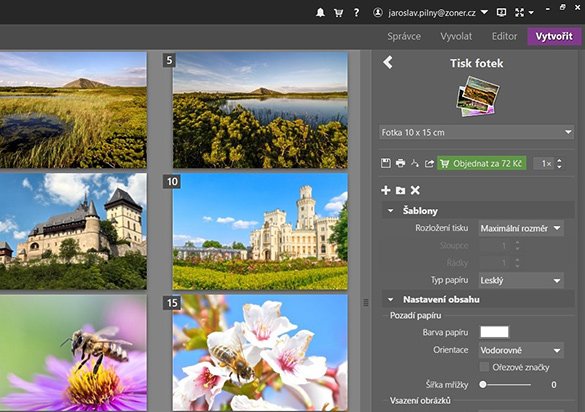This screenshot has height=412, width=585.
Task: Open the Rozložení tisku Maximální rozměr dropdown
Action: pyautogui.click(x=521, y=228)
